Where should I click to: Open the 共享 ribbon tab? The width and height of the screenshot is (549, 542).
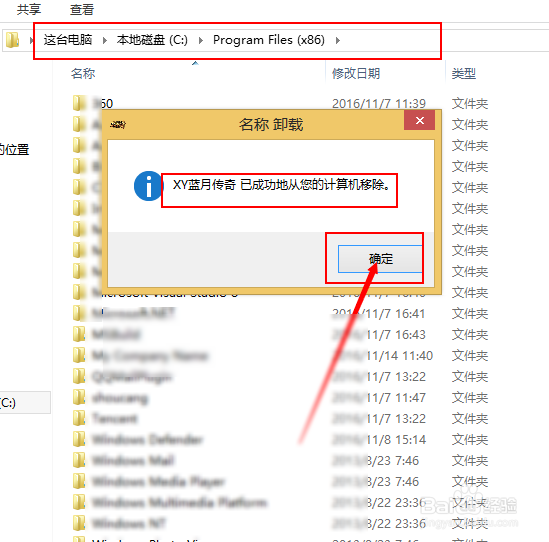pyautogui.click(x=29, y=9)
